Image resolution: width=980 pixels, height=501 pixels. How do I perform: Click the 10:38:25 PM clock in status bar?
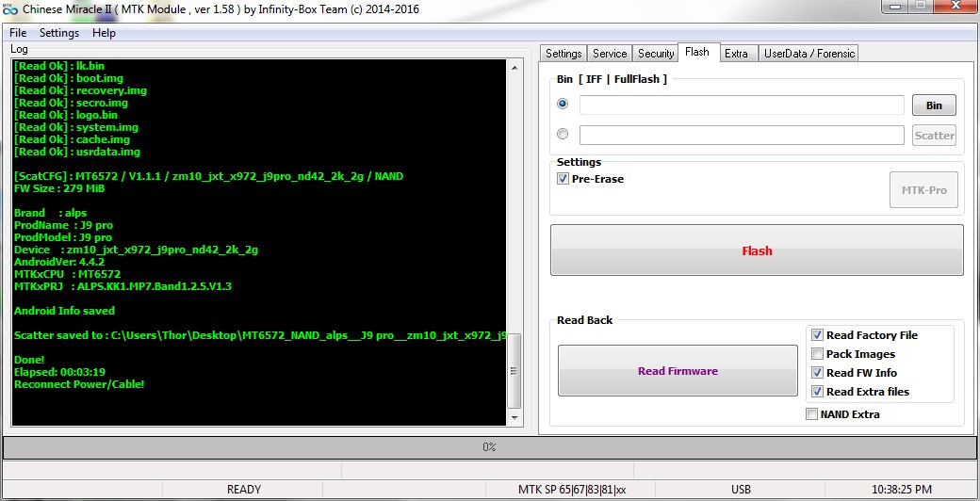(901, 489)
